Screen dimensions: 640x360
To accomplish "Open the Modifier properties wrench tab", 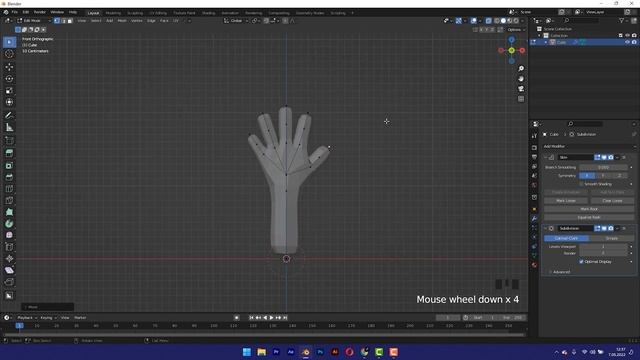I will (x=534, y=218).
